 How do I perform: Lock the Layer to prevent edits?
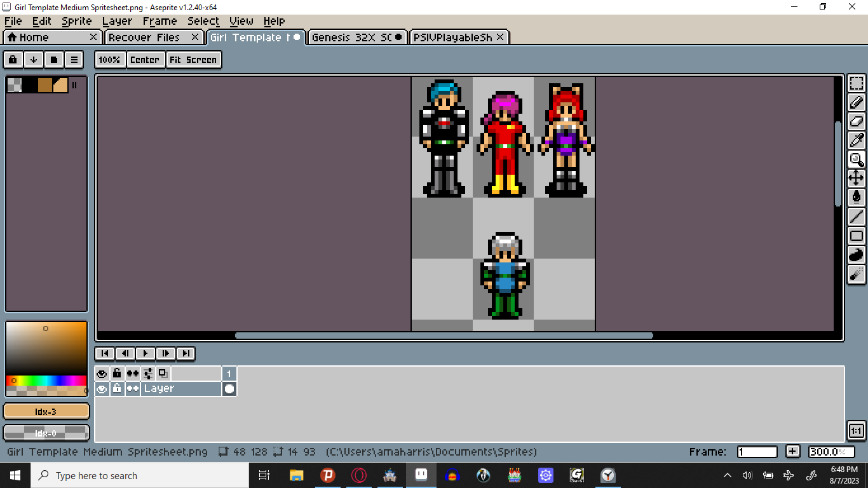click(117, 388)
